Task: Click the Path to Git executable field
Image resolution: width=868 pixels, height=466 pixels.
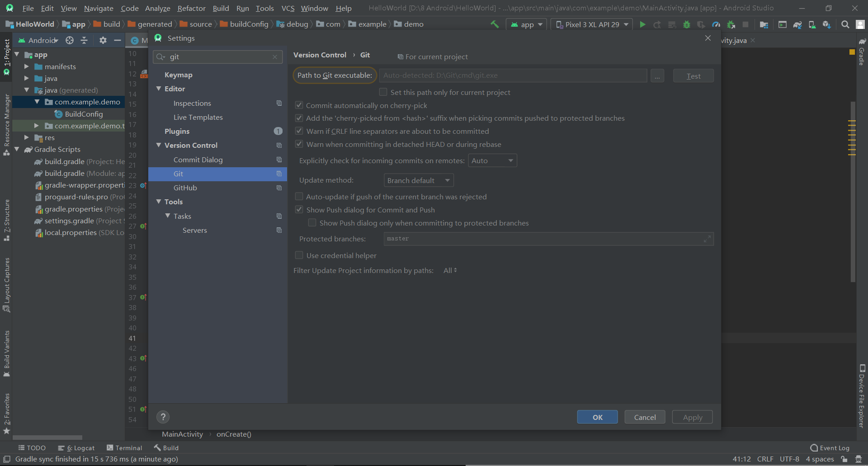Action: click(513, 75)
